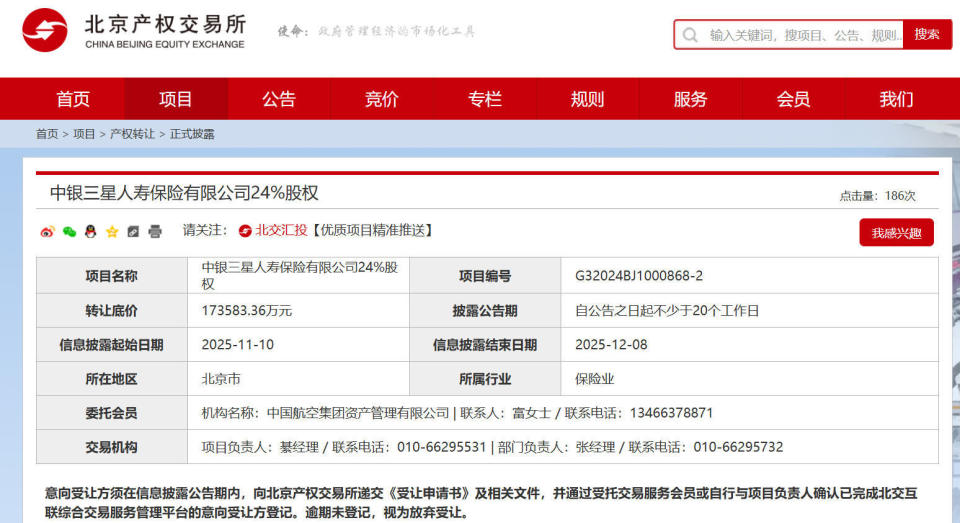Screen dimensions: 960x523
Task: Select the start date 2025-11-10
Action: tap(238, 345)
